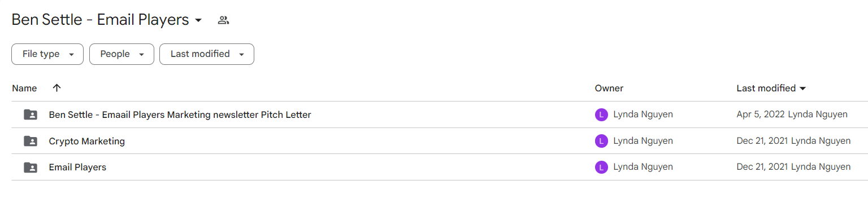Select Ben Settle - Emaail Players Marketing newsletter folder

pos(180,114)
